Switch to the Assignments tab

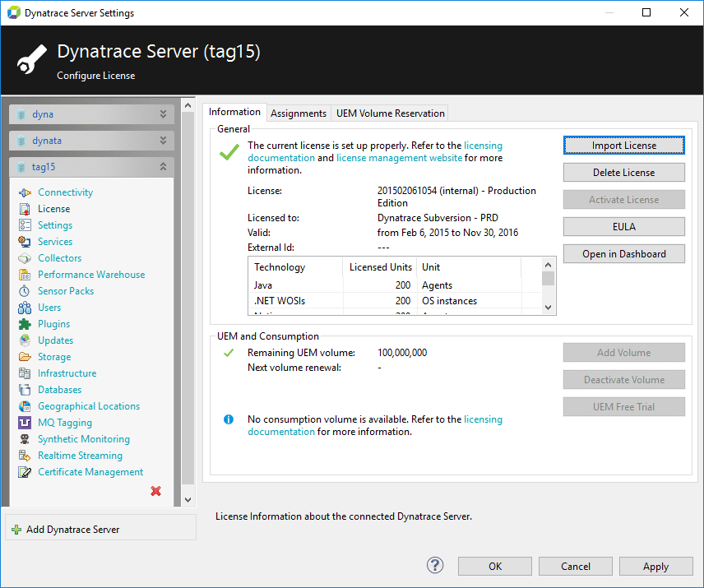pos(299,113)
